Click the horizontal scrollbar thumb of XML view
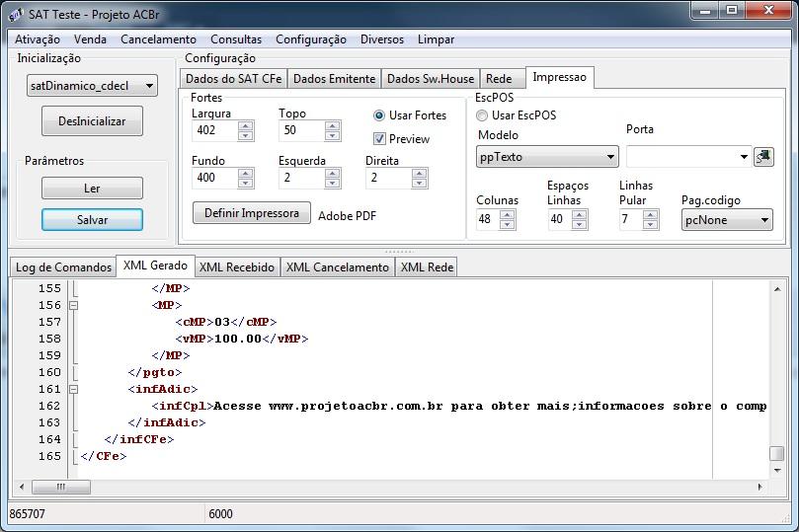Image resolution: width=799 pixels, height=532 pixels. [x=61, y=487]
